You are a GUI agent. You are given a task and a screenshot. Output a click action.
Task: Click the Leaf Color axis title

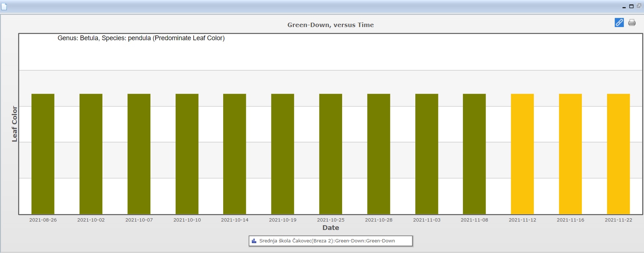(x=15, y=124)
